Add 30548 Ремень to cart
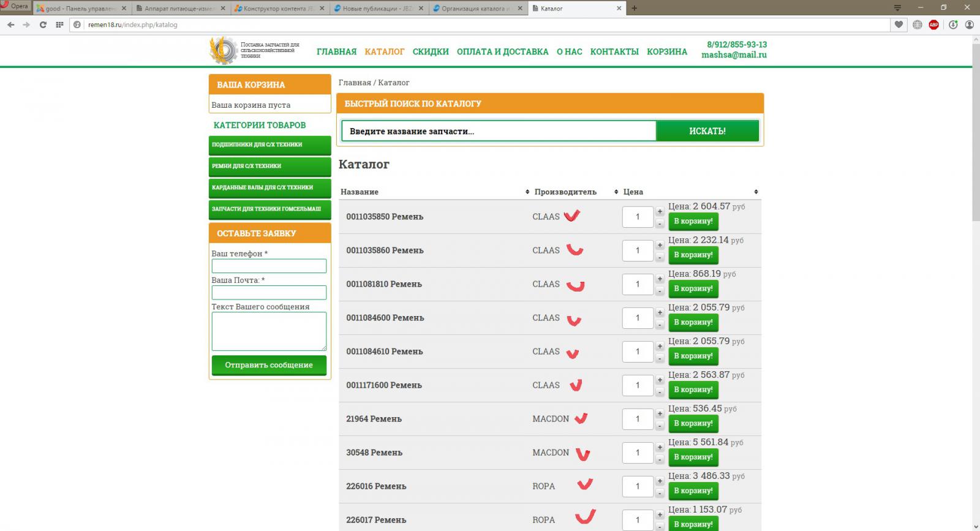 693,457
